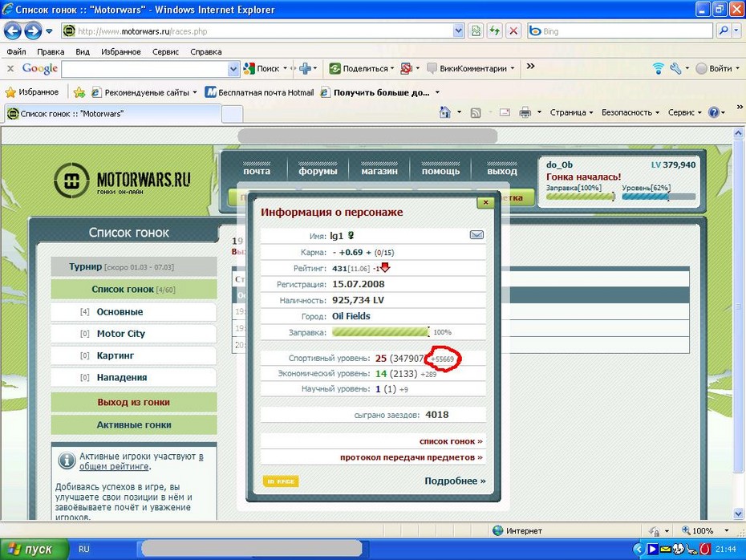Expand the Страница command menu

[x=571, y=113]
